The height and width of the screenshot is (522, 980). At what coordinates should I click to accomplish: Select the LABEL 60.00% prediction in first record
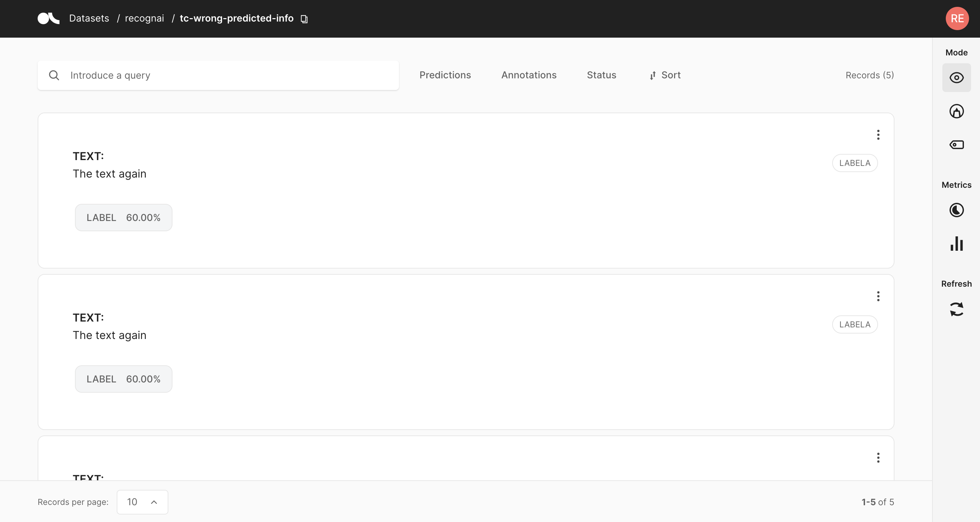click(x=124, y=218)
